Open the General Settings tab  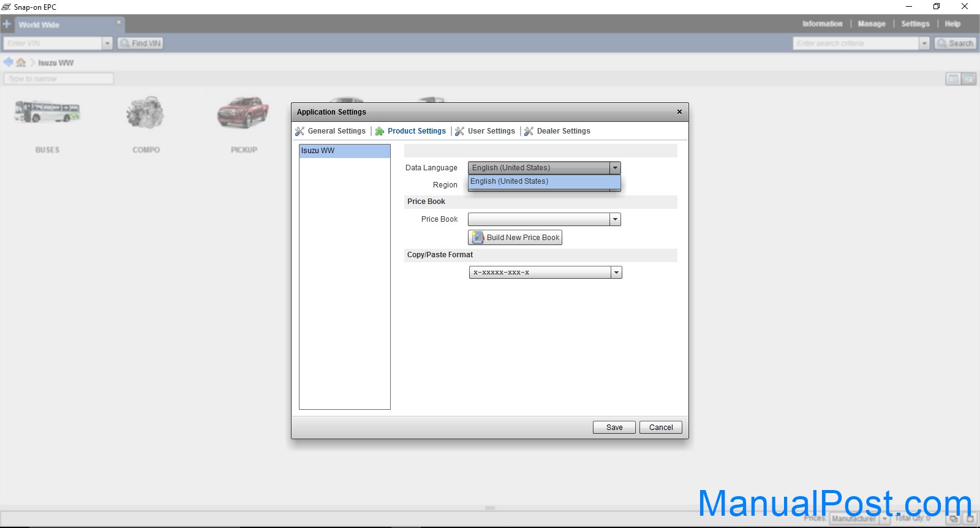pyautogui.click(x=336, y=131)
